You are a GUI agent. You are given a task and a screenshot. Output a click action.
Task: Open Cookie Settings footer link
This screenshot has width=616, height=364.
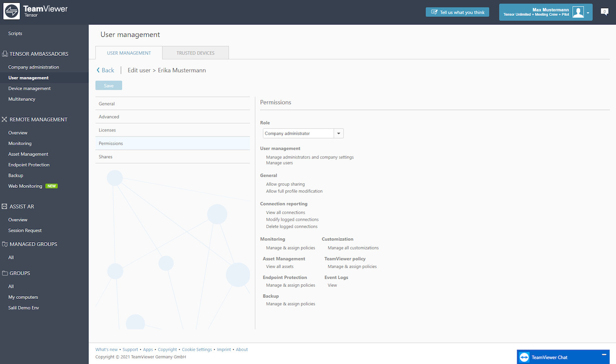197,349
